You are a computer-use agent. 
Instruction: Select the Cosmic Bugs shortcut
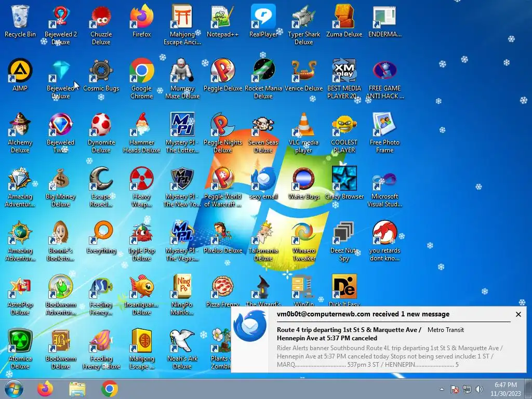tap(101, 75)
